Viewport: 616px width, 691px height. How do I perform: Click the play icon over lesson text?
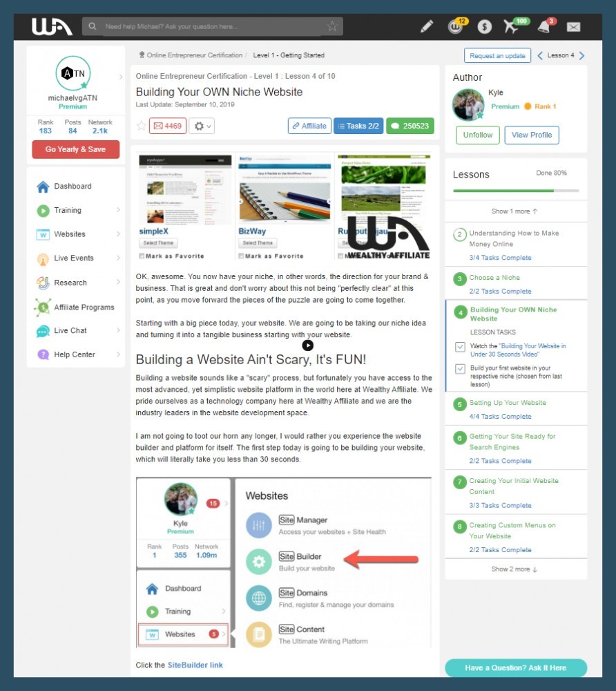point(308,345)
